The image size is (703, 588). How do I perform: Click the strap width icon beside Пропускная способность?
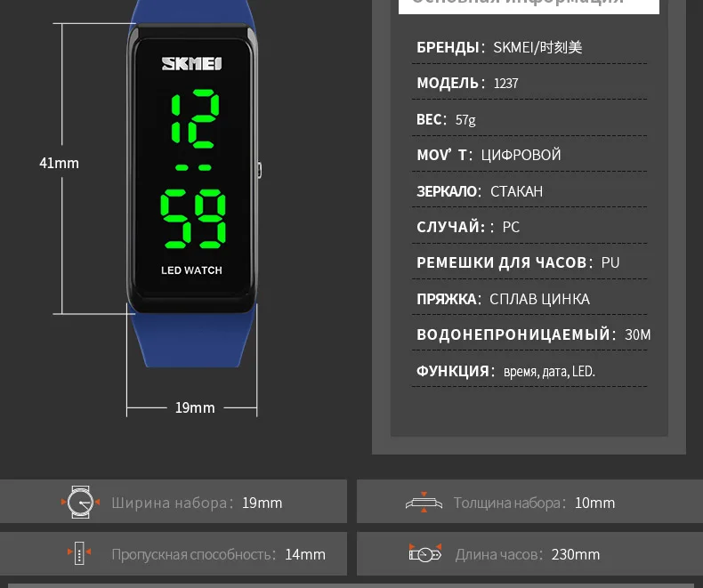coord(79,552)
